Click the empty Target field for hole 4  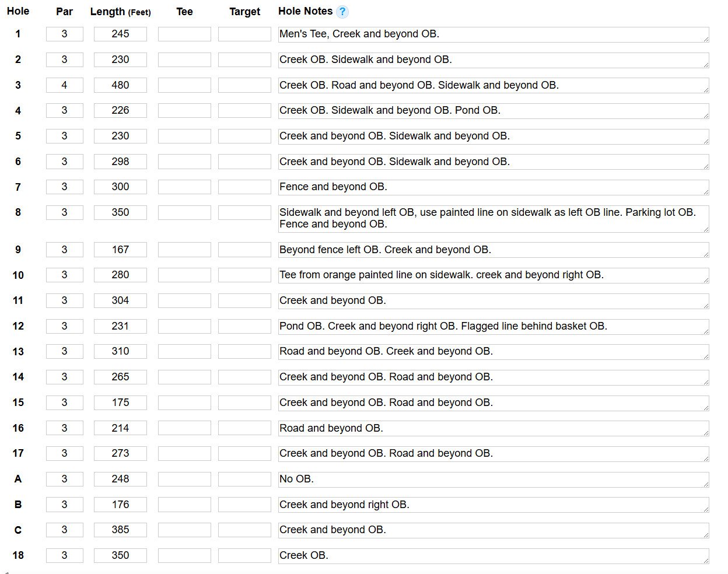pyautogui.click(x=244, y=110)
